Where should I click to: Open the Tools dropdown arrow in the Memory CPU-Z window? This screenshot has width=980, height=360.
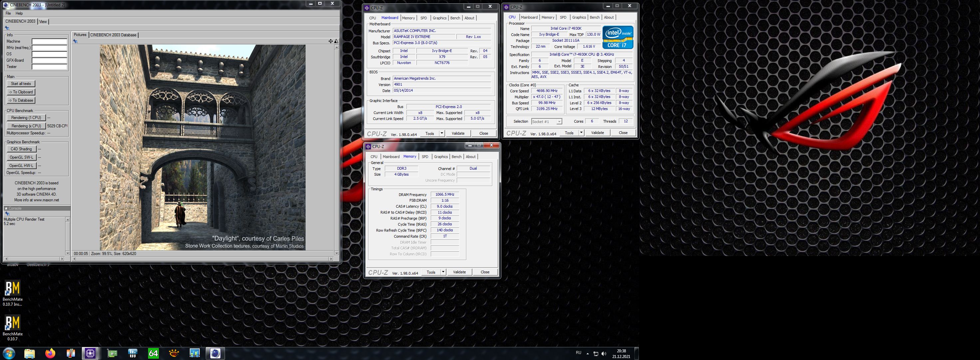click(x=443, y=272)
